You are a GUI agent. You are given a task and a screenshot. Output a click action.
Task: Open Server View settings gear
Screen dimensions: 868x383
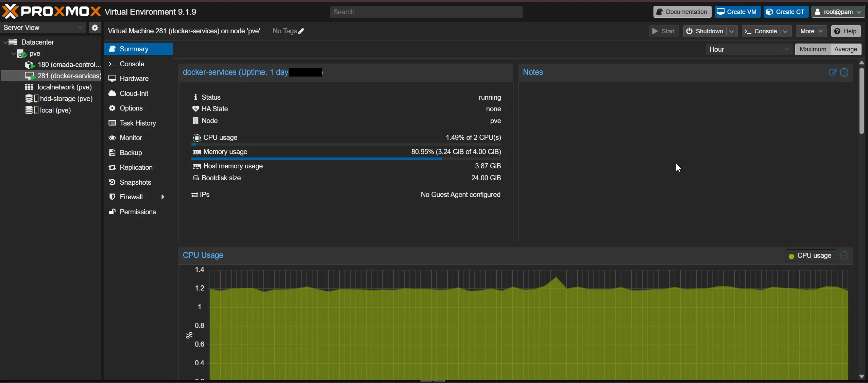(95, 28)
